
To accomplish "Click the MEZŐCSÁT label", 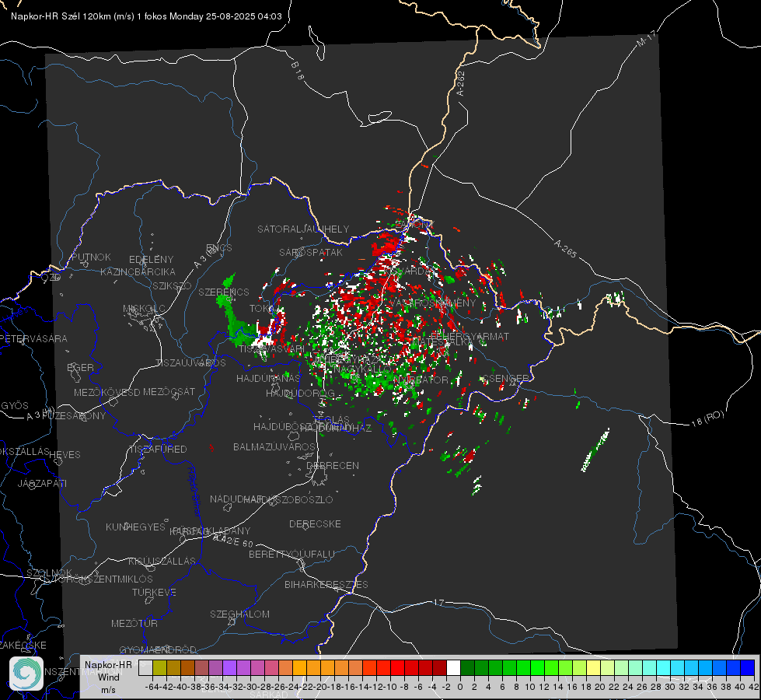I will 169,391.
